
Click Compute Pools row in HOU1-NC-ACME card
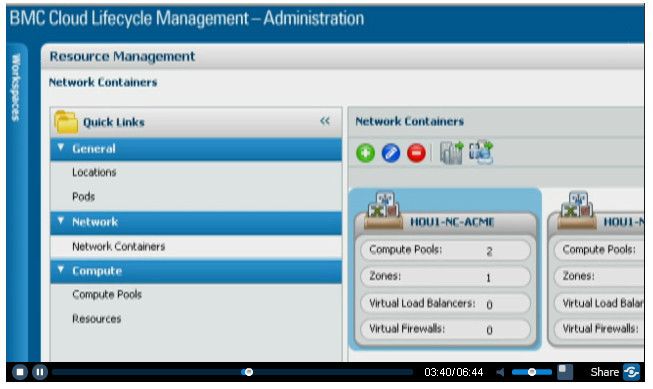[445, 250]
